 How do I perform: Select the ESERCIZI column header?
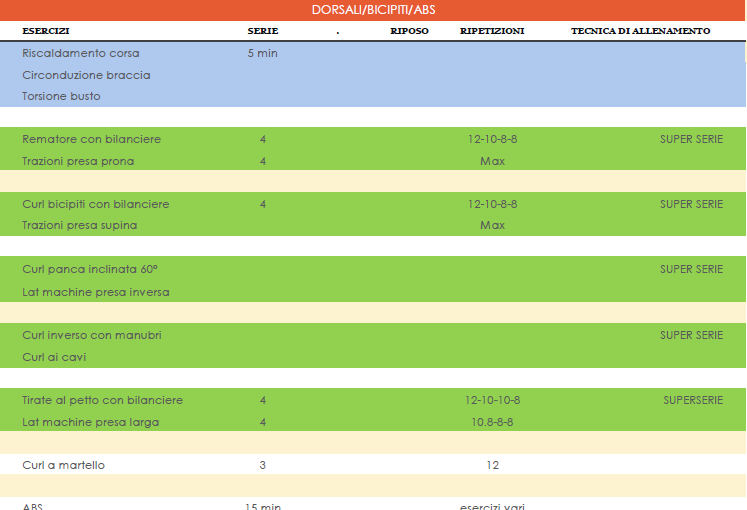(x=46, y=31)
